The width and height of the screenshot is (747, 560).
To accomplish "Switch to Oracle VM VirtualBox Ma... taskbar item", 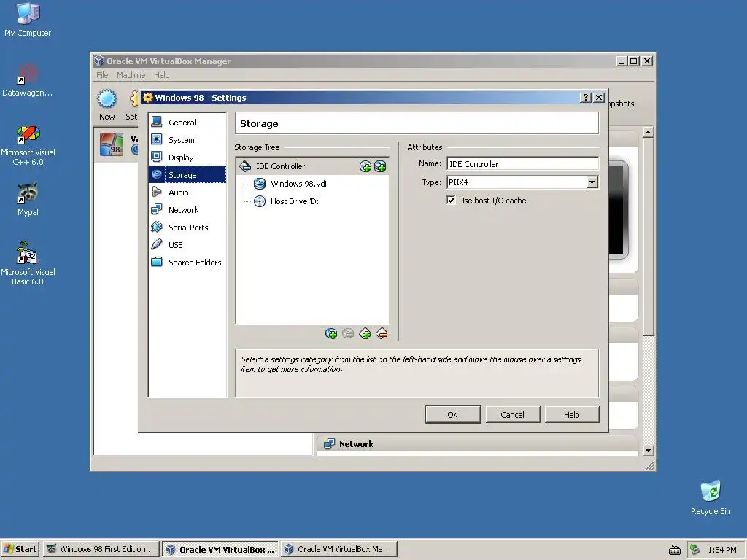I will tap(338, 549).
